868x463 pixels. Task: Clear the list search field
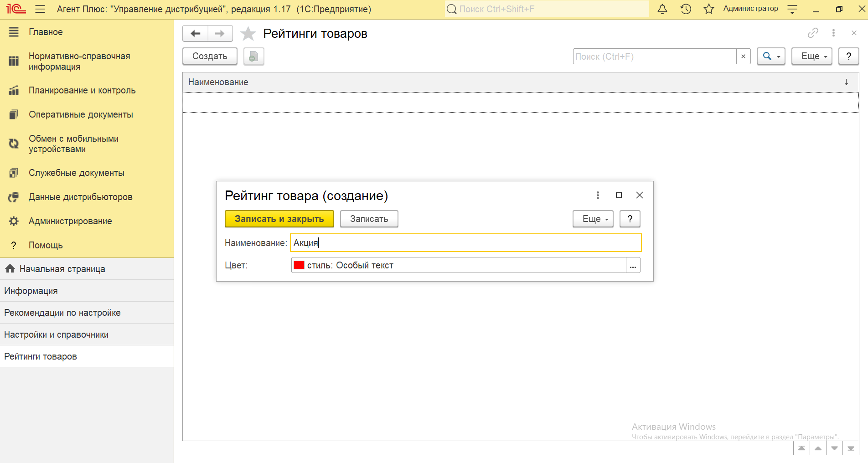pyautogui.click(x=743, y=57)
